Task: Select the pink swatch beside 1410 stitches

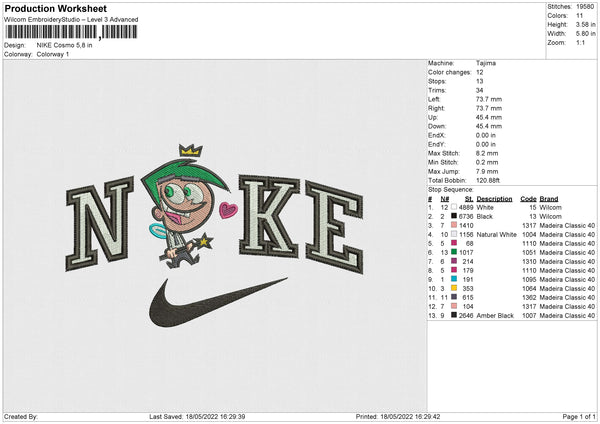Action: pyautogui.click(x=454, y=225)
